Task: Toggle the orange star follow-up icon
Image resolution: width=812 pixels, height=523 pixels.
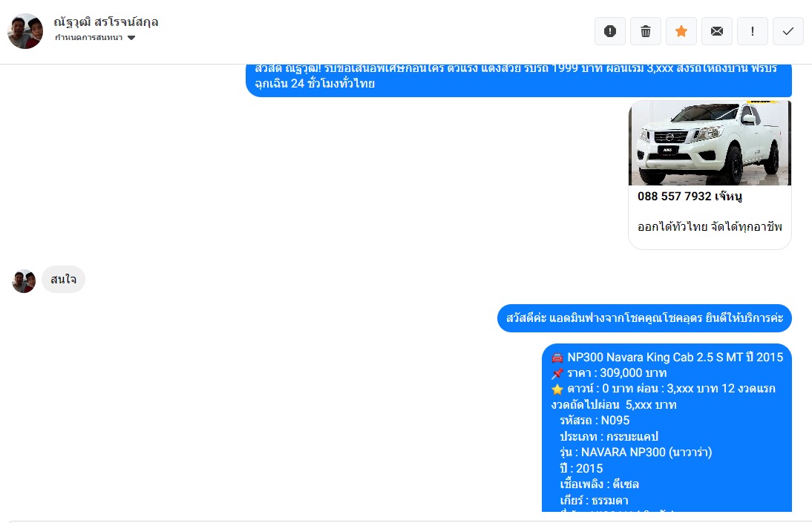Action: 681,31
